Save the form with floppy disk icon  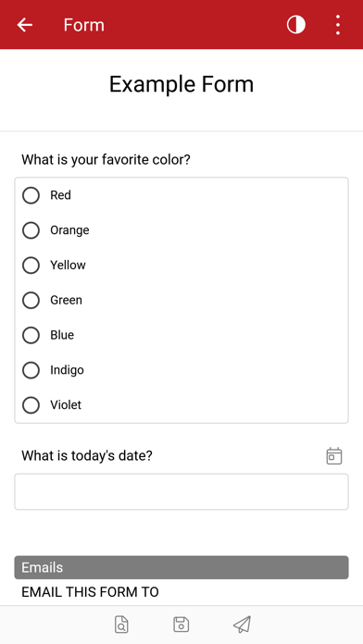point(181,625)
